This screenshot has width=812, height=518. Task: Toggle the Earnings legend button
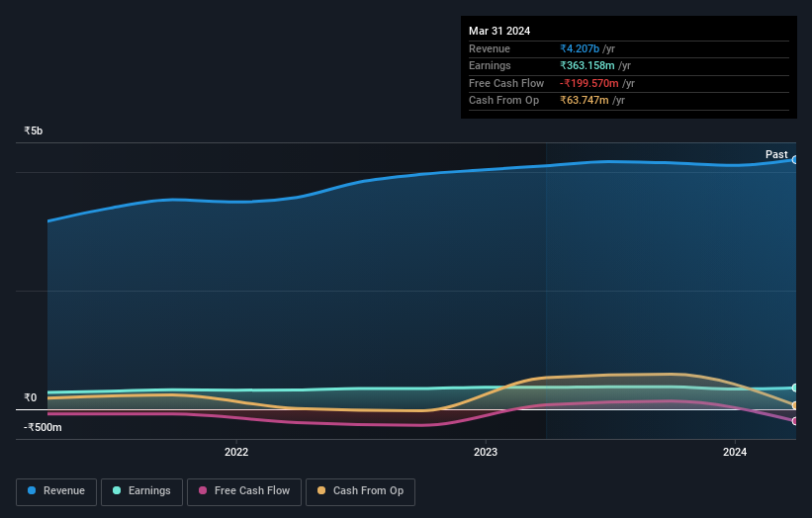(x=141, y=491)
